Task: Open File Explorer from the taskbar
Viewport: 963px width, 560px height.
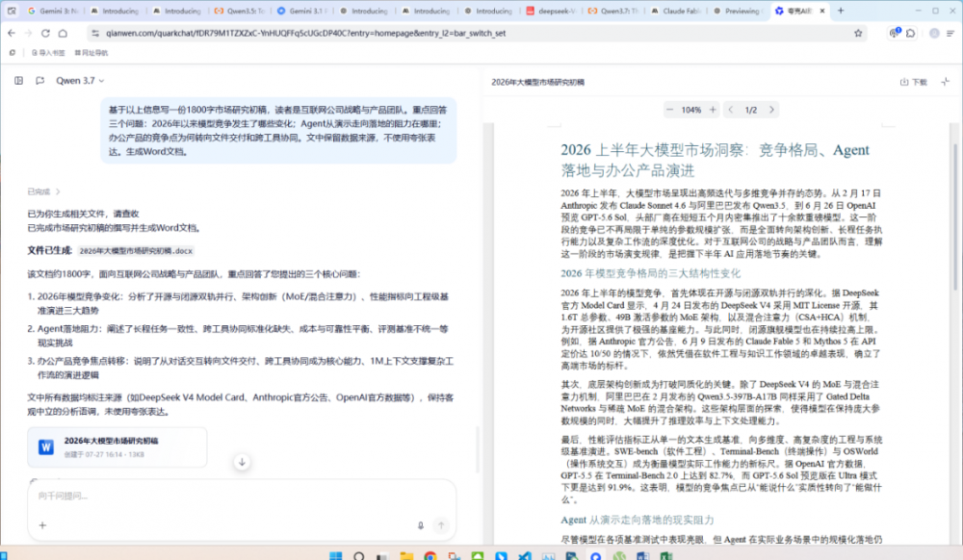Action: tap(406, 556)
